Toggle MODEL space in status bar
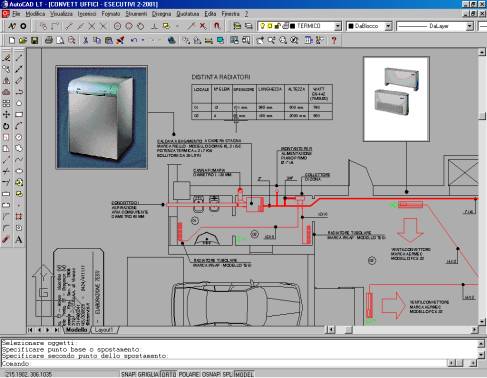 tap(244, 374)
